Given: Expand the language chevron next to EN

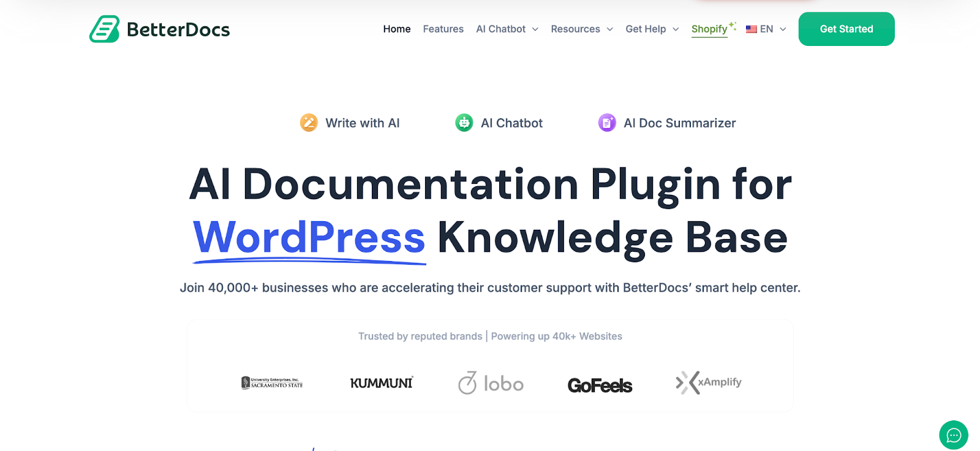Looking at the screenshot, I should [783, 29].
